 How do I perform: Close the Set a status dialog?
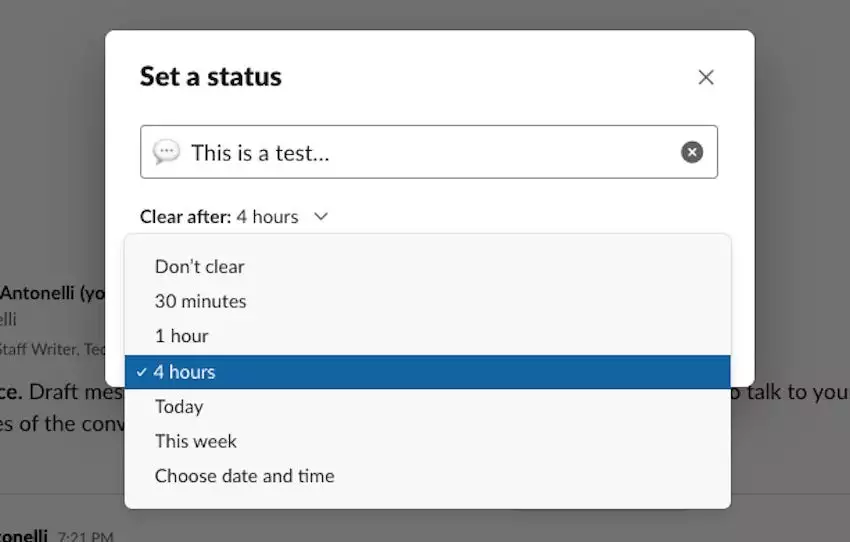click(x=706, y=77)
